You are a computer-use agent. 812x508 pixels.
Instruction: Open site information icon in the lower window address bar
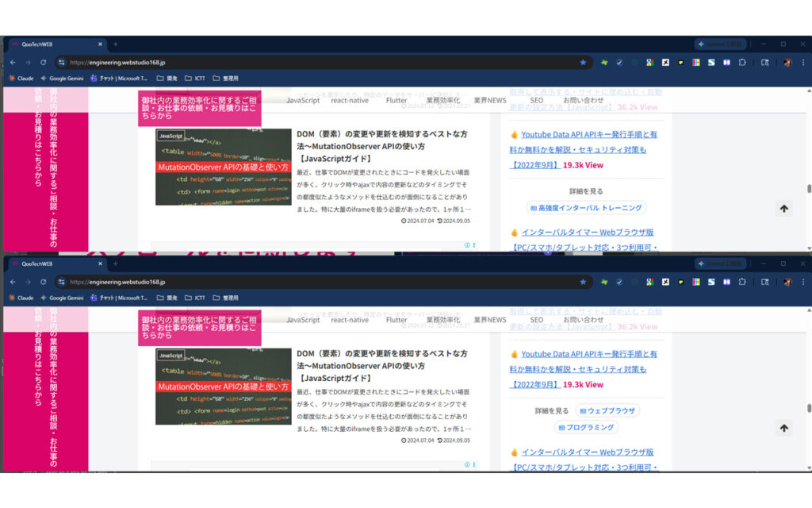pos(62,282)
